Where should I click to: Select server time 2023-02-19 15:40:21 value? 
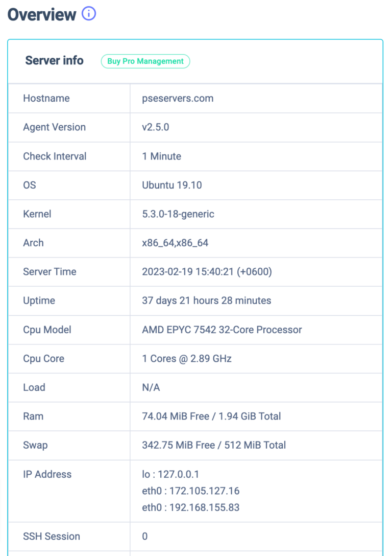coord(207,272)
